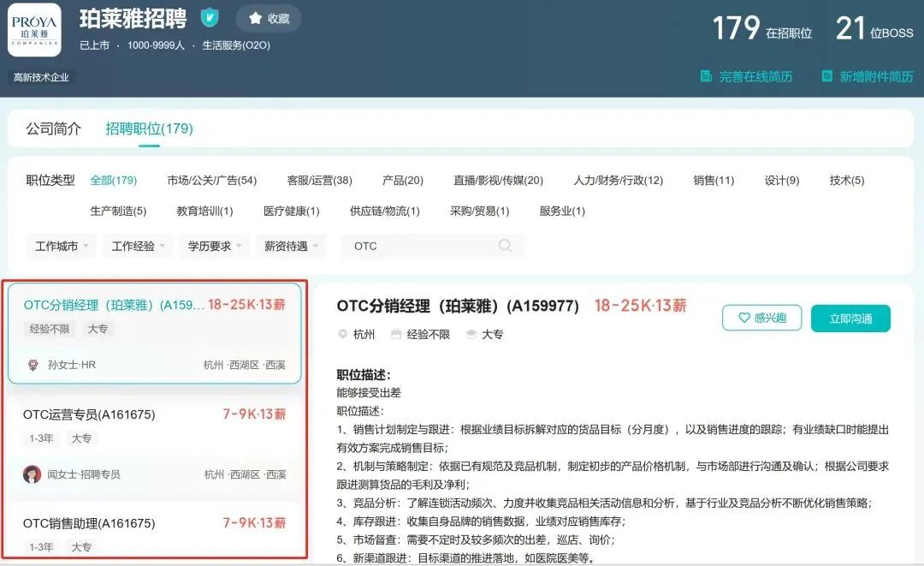Open the 完善在线简历 link

pyautogui.click(x=755, y=76)
